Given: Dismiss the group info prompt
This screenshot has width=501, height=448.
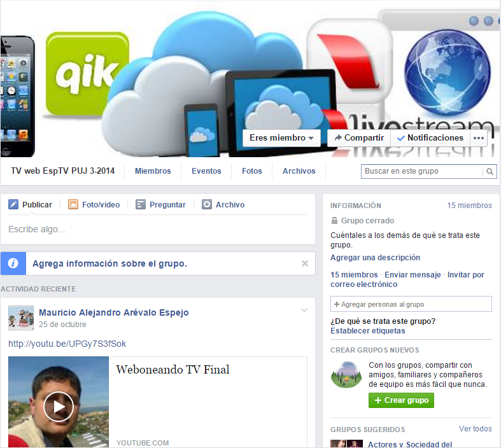Looking at the screenshot, I should [x=305, y=263].
